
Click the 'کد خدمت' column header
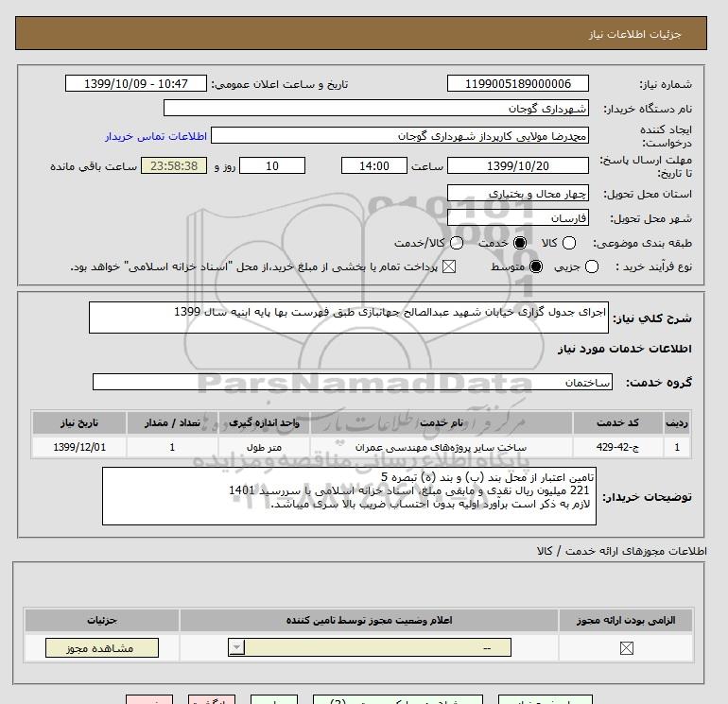pyautogui.click(x=617, y=422)
